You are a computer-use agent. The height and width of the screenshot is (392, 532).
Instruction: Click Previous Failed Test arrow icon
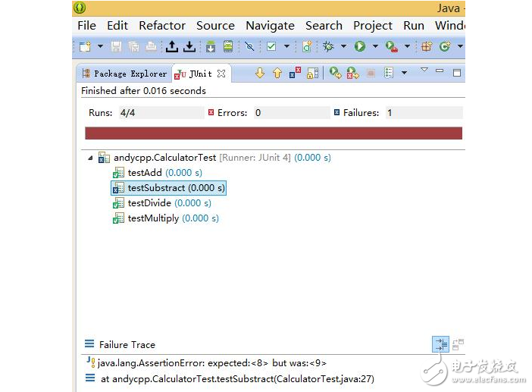point(277,74)
